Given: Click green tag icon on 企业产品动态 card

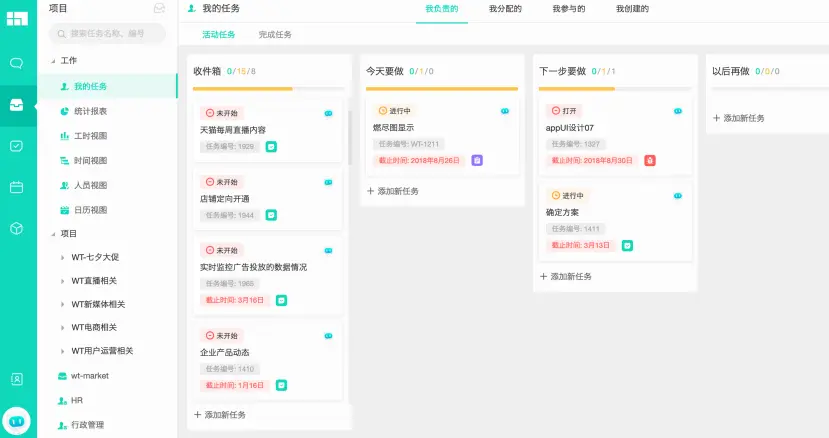Looking at the screenshot, I should tap(281, 385).
